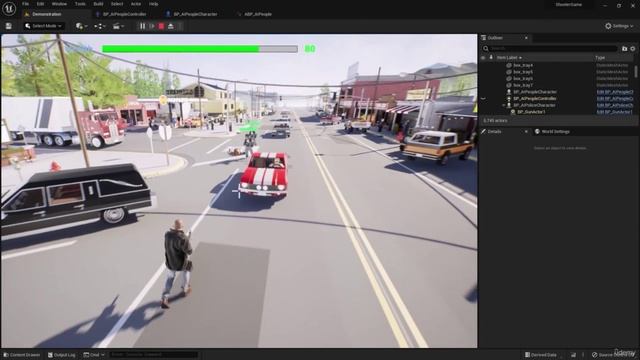Image resolution: width=640 pixels, height=360 pixels.
Task: Sort by Item Label column
Action: click(509, 58)
